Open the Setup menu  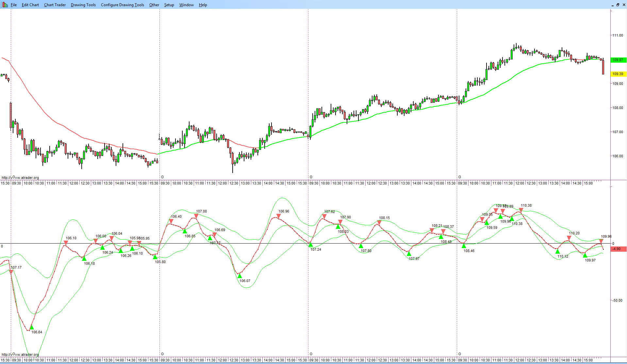coord(169,5)
